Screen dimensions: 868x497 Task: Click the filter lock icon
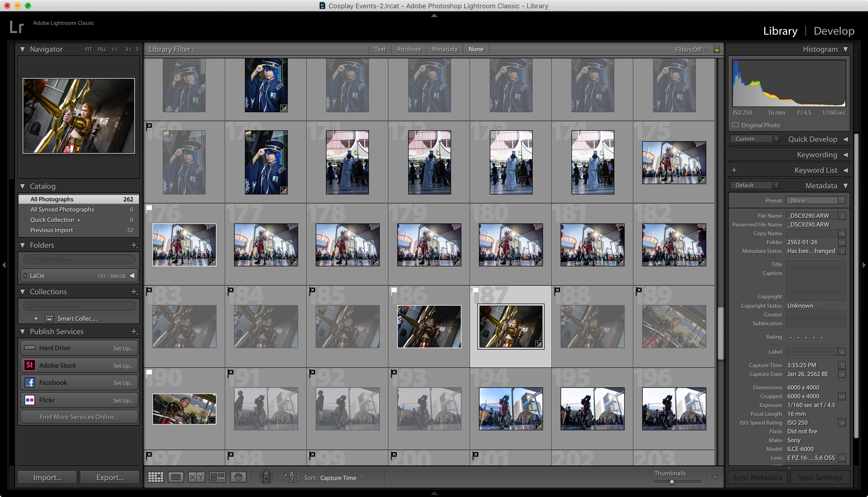pyautogui.click(x=717, y=49)
